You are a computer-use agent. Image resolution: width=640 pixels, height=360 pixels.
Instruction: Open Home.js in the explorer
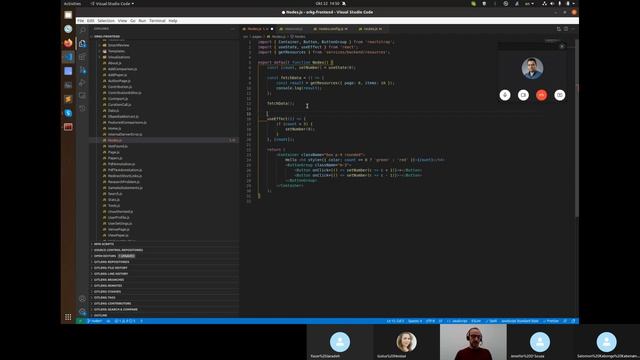pos(114,129)
